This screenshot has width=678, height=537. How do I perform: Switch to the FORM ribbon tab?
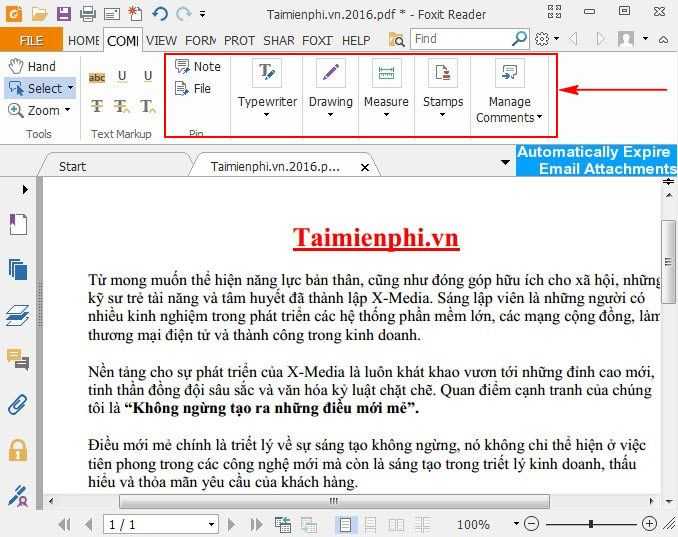[200, 41]
